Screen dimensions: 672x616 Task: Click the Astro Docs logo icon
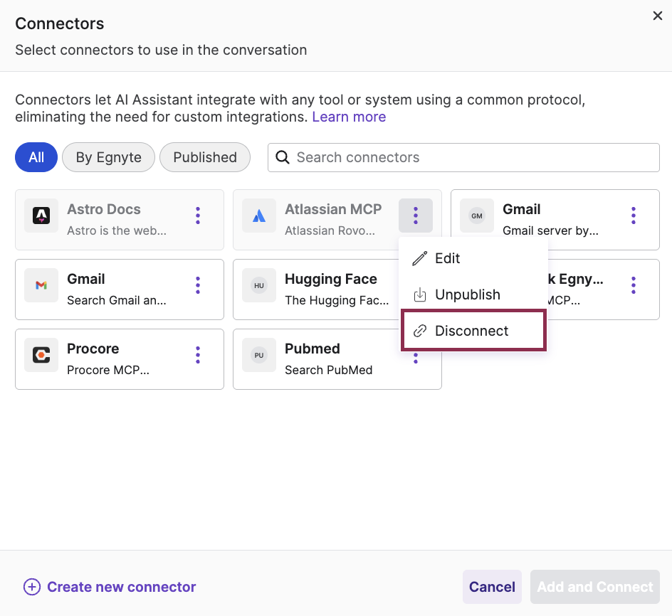click(41, 216)
